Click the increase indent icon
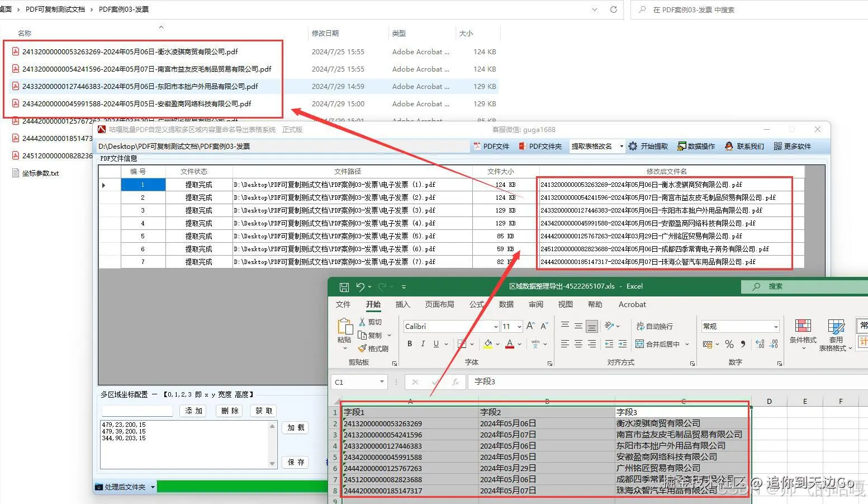This screenshot has height=504, width=868. pos(623,344)
